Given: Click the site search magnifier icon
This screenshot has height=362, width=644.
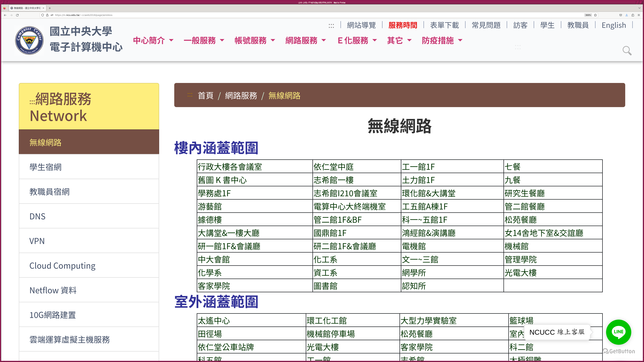Looking at the screenshot, I should coord(627,51).
